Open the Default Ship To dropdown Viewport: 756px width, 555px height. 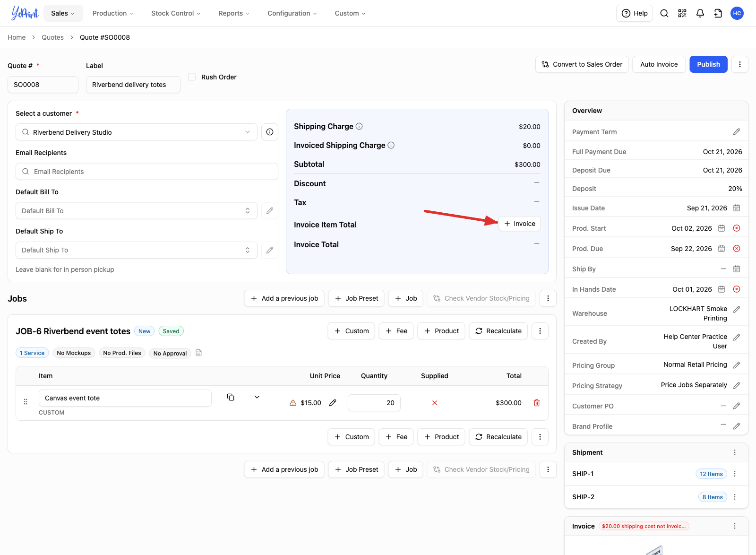click(137, 250)
